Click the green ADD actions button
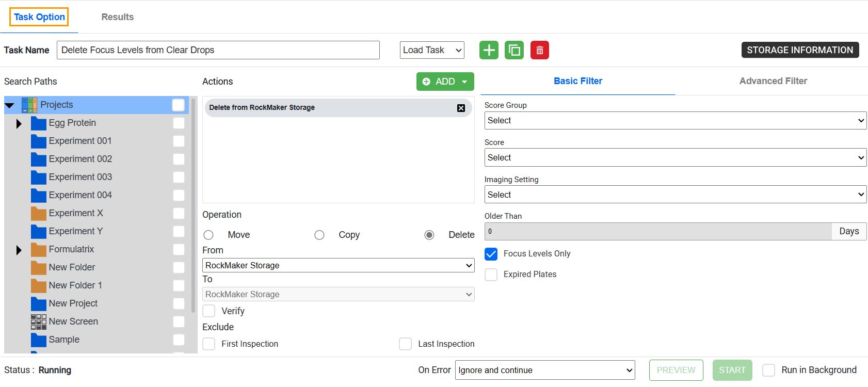The height and width of the screenshot is (387, 868). [x=445, y=82]
